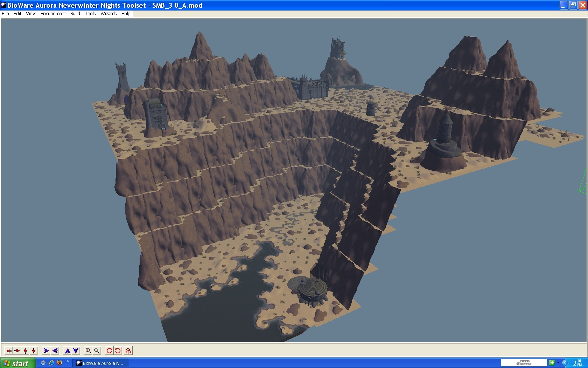Pan camera left with red left arrow

coord(8,350)
